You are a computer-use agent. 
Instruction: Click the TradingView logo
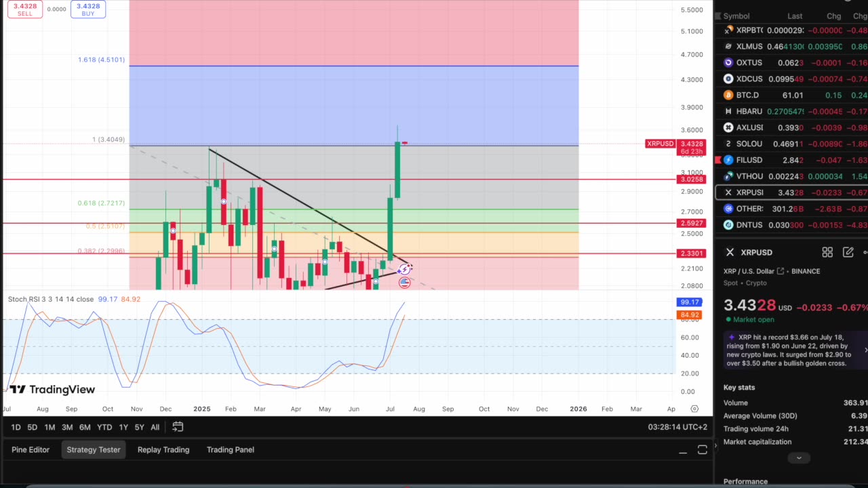[x=52, y=390]
